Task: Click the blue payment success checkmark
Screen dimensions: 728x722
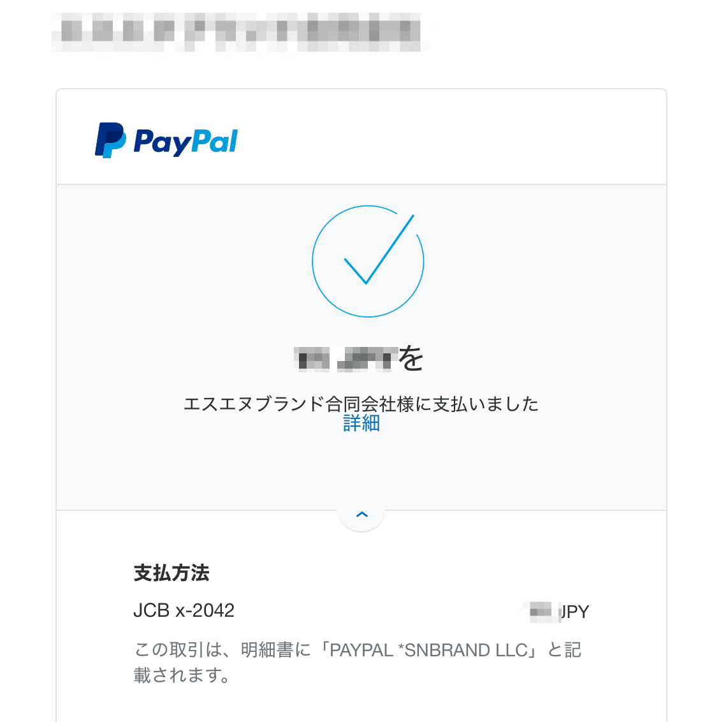Action: tap(379, 249)
